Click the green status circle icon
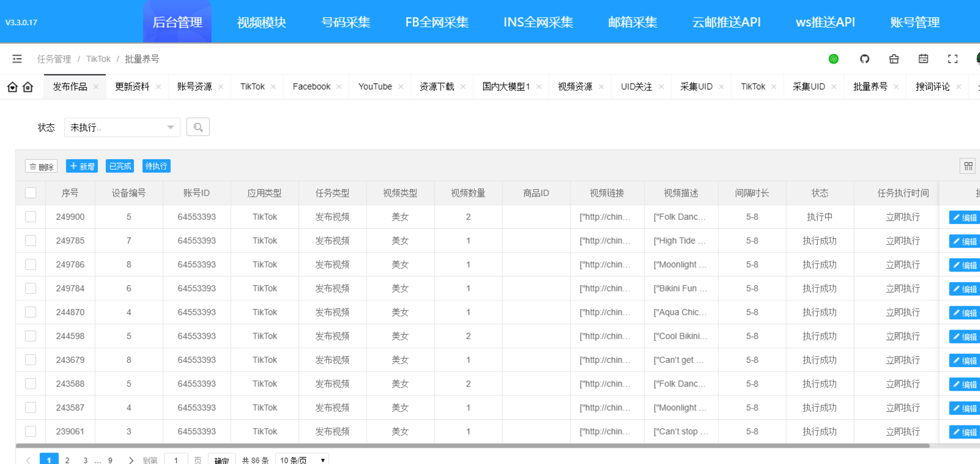The height and width of the screenshot is (464, 980). (x=834, y=59)
